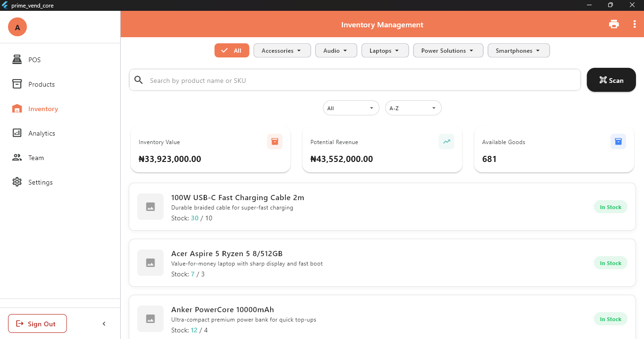This screenshot has width=644, height=339.
Task: Focus the product name or SKU search field
Action: (355, 80)
